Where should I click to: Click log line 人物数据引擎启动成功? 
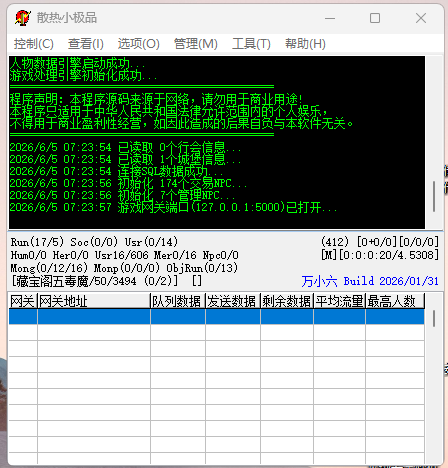coord(77,63)
